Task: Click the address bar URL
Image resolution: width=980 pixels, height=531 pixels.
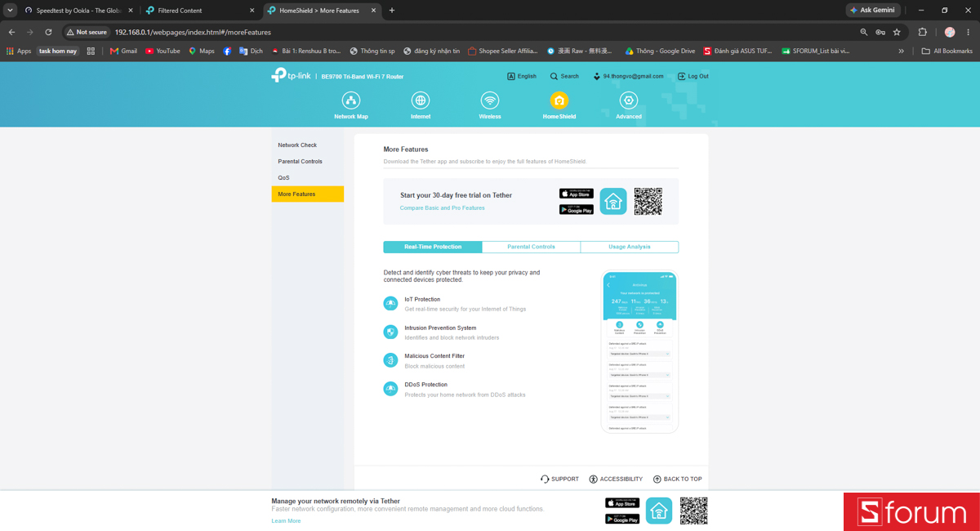Action: pyautogui.click(x=193, y=32)
